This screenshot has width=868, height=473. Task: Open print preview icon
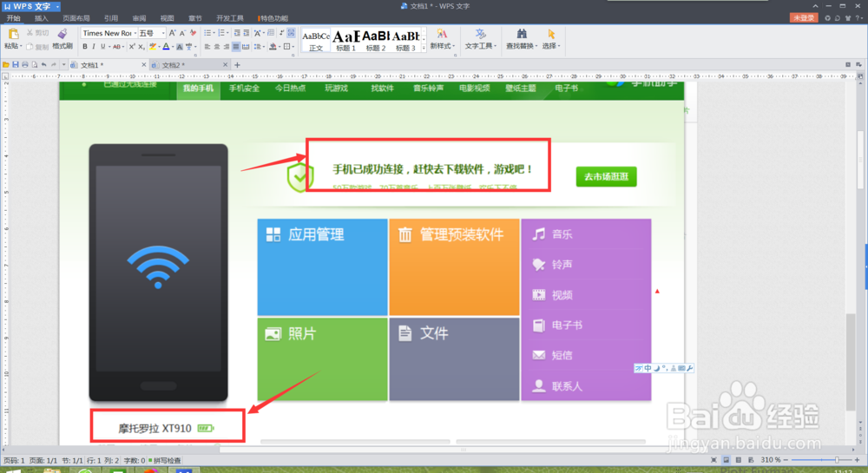pos(35,65)
